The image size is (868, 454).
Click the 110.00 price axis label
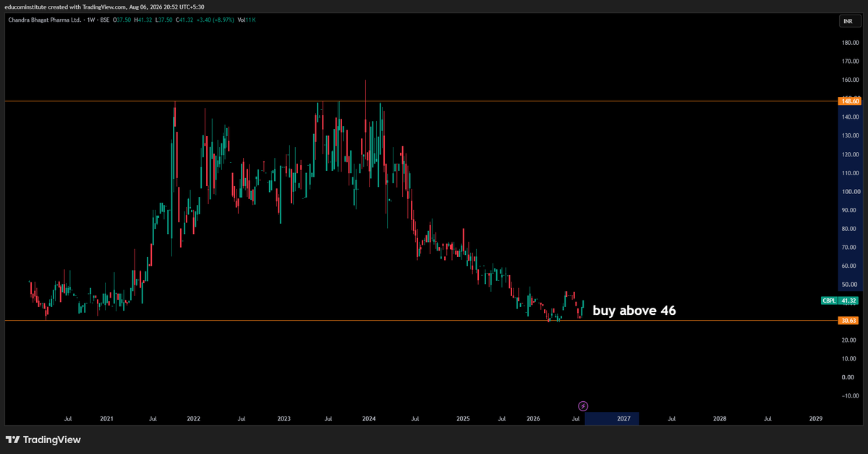pyautogui.click(x=850, y=174)
